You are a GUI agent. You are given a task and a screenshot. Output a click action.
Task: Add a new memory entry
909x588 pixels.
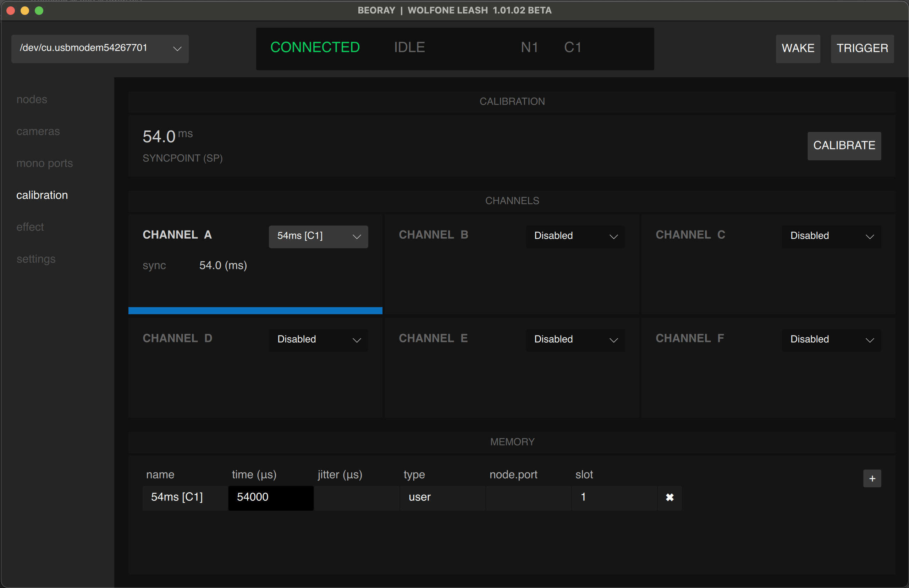[x=872, y=478]
